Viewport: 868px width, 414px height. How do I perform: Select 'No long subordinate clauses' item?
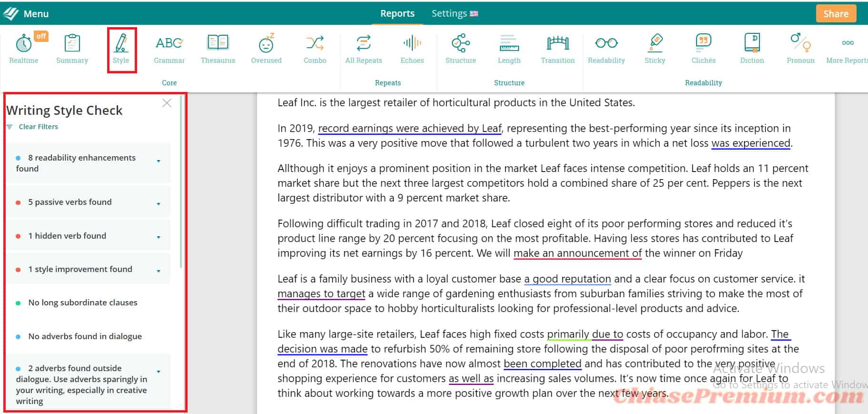(x=83, y=303)
